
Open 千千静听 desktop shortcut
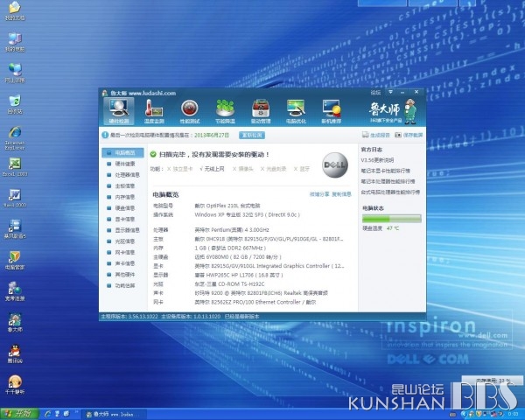coord(15,384)
